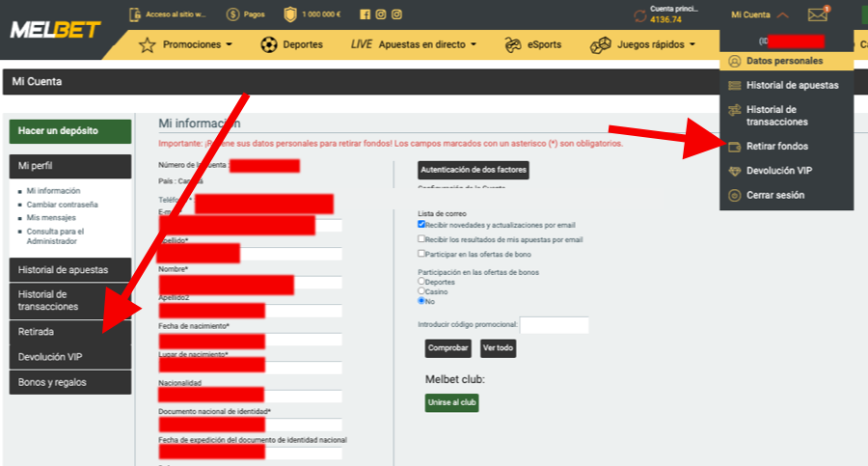This screenshot has width=868, height=466.
Task: Click the Melbet logo
Action: pyautogui.click(x=56, y=29)
